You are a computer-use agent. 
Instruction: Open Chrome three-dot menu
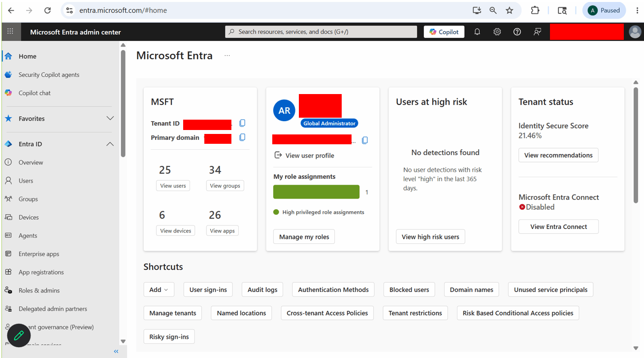(x=637, y=10)
